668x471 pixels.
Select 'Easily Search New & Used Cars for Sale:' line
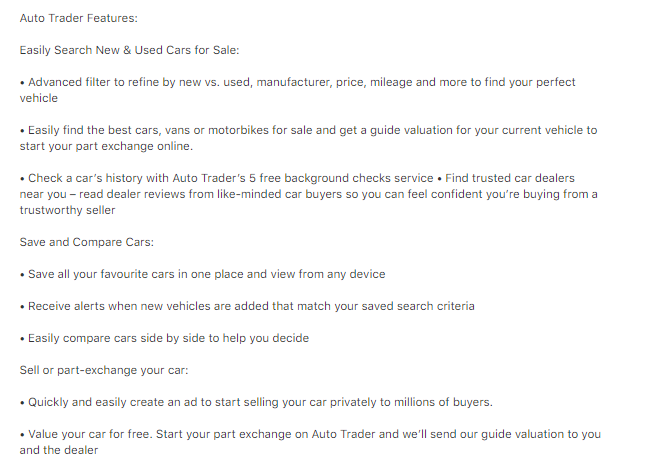pyautogui.click(x=130, y=50)
